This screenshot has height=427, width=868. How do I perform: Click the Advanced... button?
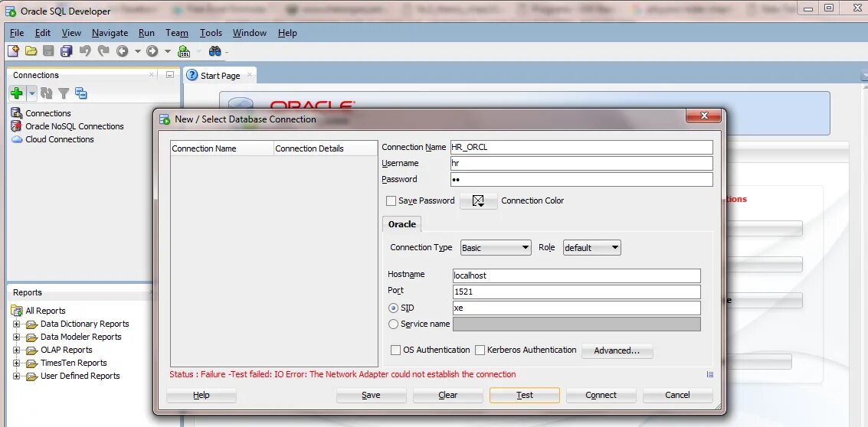(x=617, y=350)
